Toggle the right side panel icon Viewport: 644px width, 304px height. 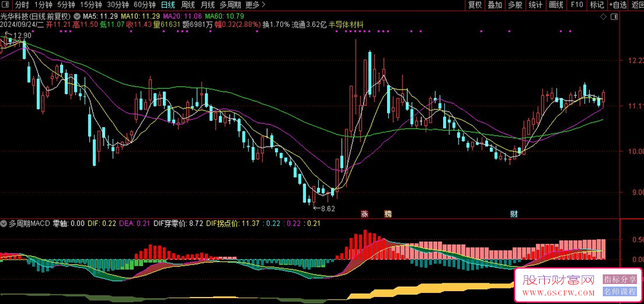(614, 17)
